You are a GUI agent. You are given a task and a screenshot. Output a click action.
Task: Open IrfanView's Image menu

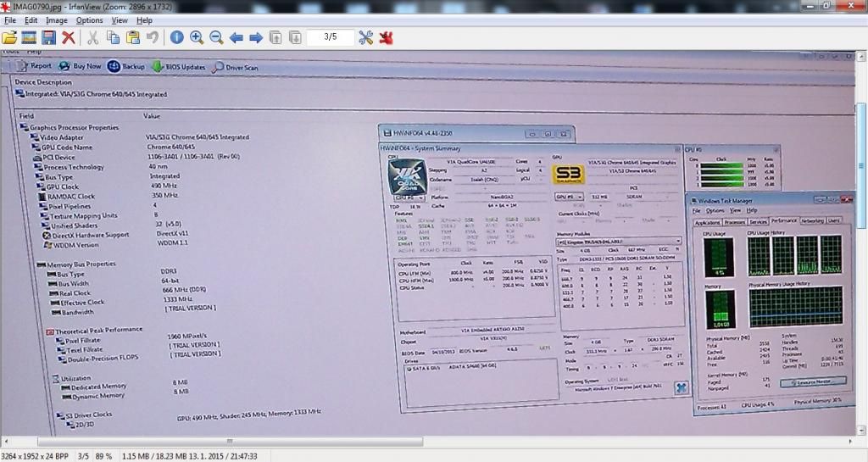coord(57,19)
